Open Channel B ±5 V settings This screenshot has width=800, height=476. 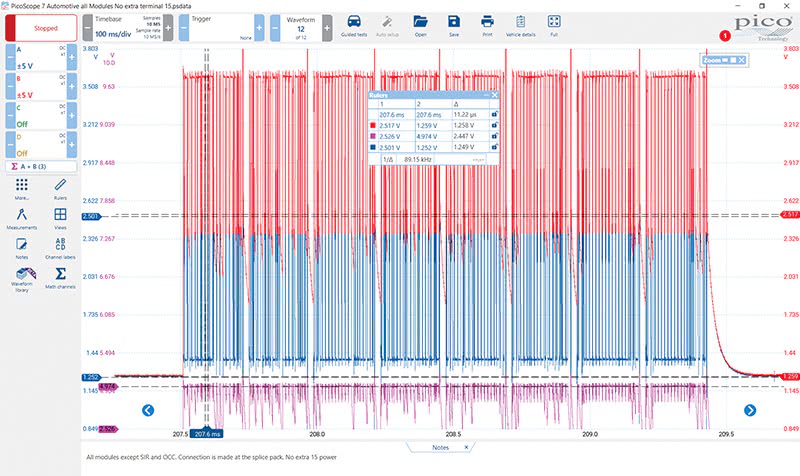[41, 86]
